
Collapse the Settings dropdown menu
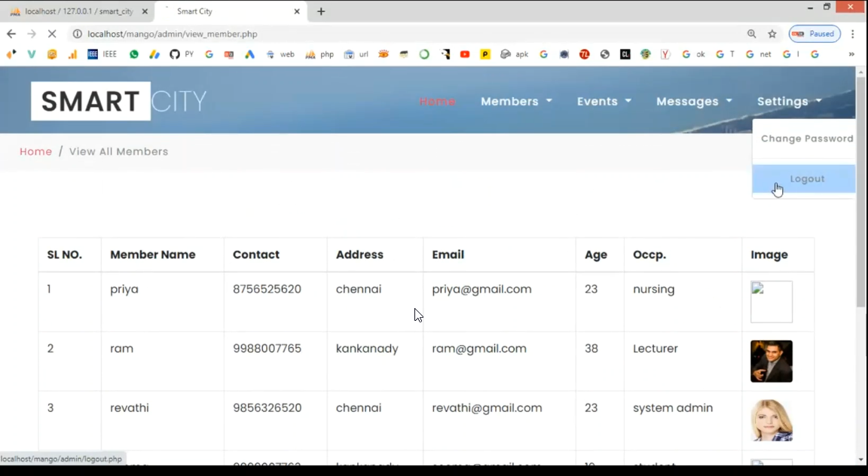(790, 101)
